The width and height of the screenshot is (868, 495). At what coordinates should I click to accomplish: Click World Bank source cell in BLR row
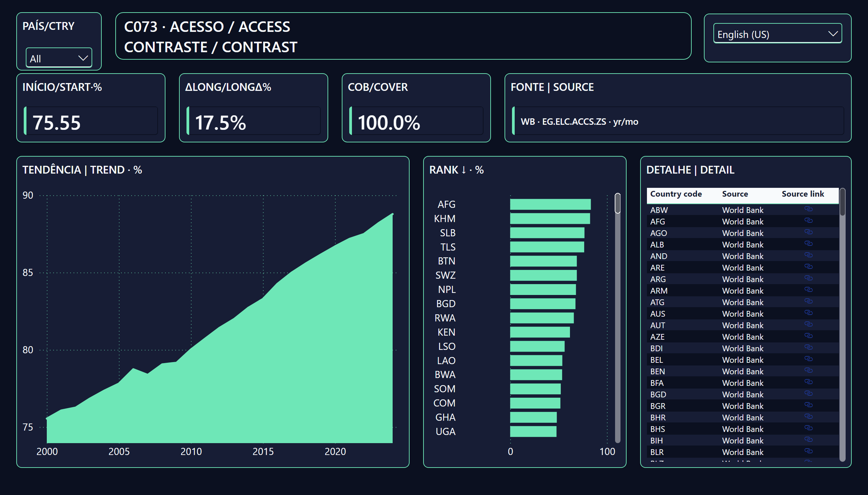743,452
